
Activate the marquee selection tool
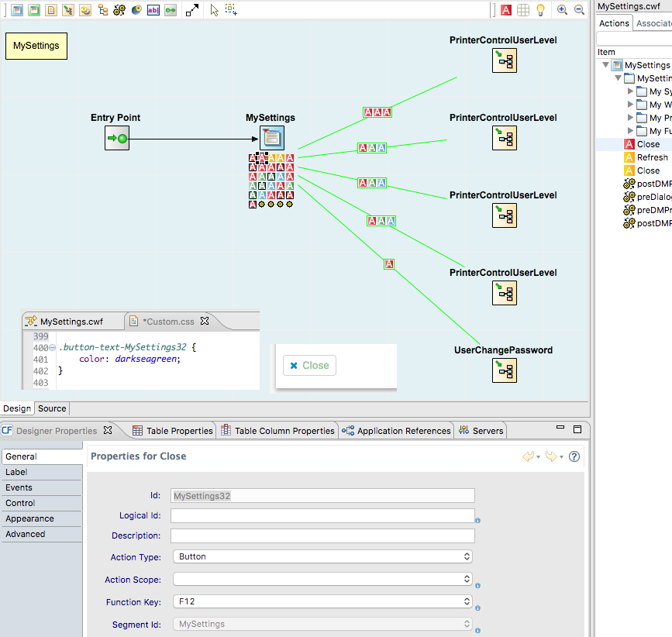click(x=232, y=10)
